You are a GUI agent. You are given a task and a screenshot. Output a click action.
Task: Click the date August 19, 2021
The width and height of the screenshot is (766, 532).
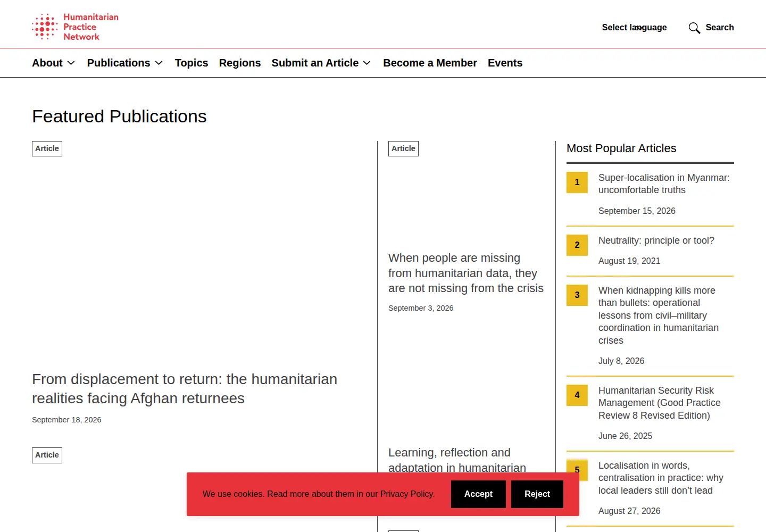(x=629, y=261)
